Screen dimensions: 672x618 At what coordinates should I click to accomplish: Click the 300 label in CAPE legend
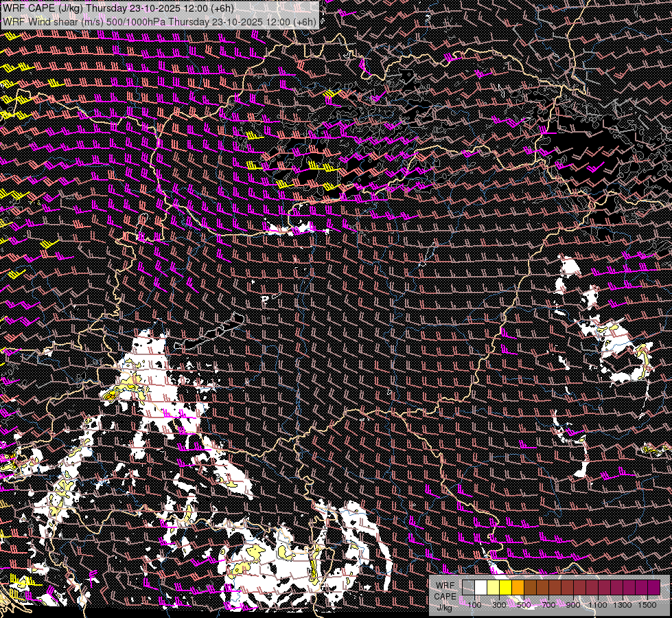pyautogui.click(x=499, y=605)
